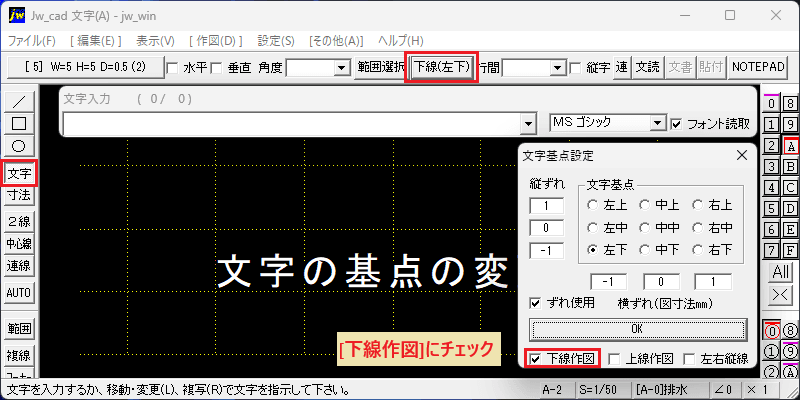Click the All layers button
The height and width of the screenshot is (400, 800).
781,272
